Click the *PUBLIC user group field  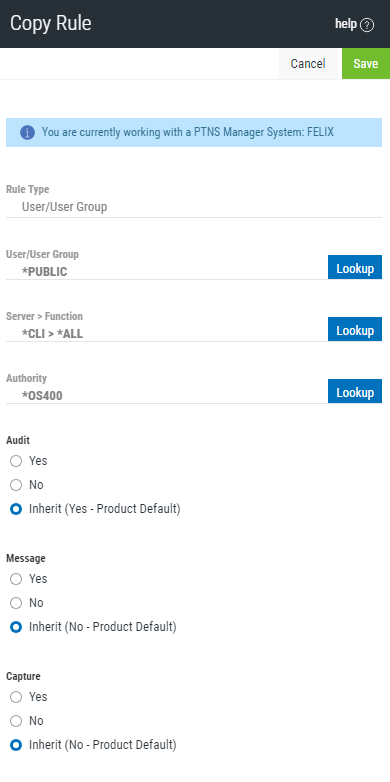[167, 272]
